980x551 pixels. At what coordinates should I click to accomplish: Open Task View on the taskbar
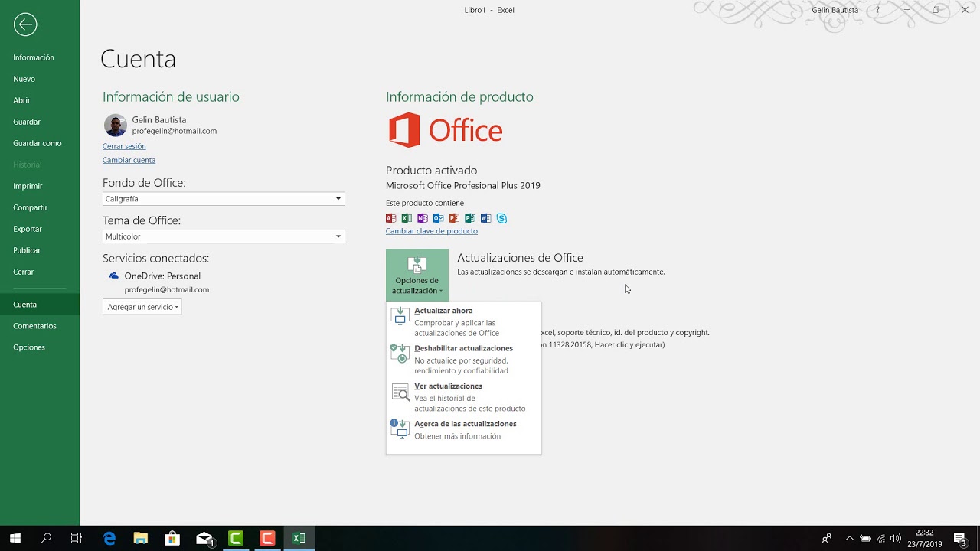click(76, 538)
